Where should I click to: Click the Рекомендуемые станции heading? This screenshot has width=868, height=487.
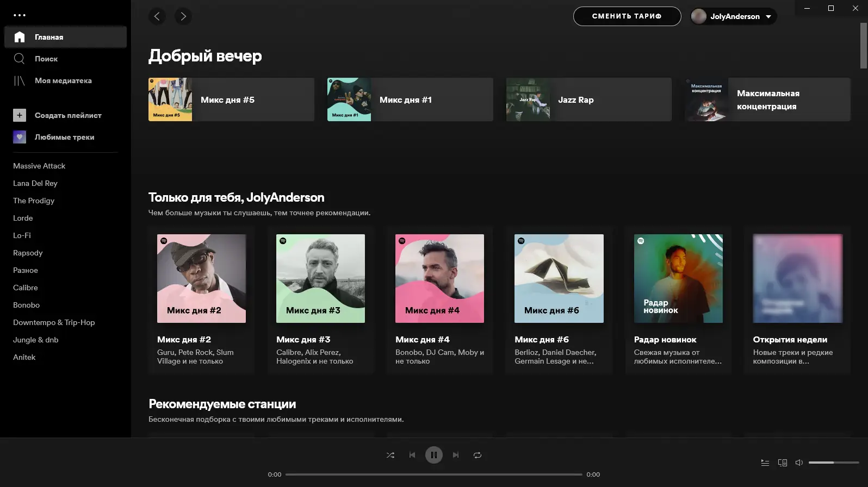(222, 404)
